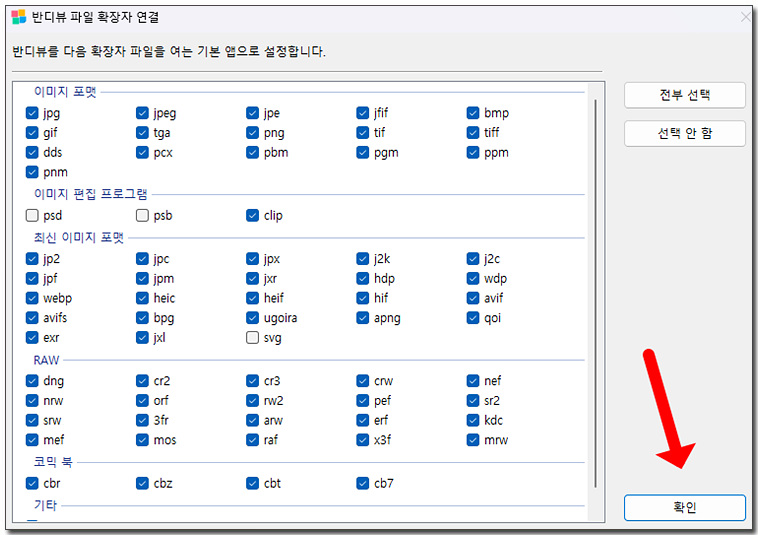Uncheck the jpeg extension checkbox

[142, 113]
